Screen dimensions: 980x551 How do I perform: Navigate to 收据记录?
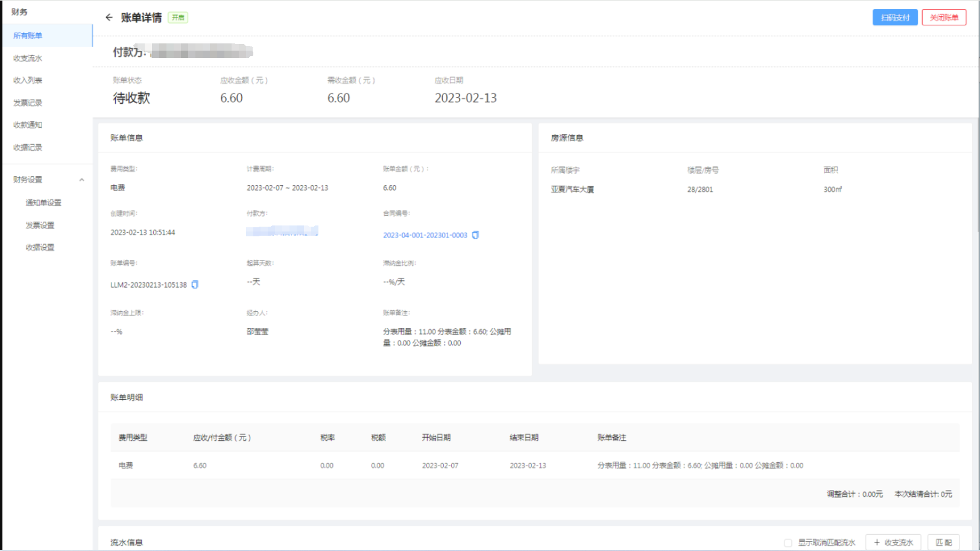click(28, 148)
